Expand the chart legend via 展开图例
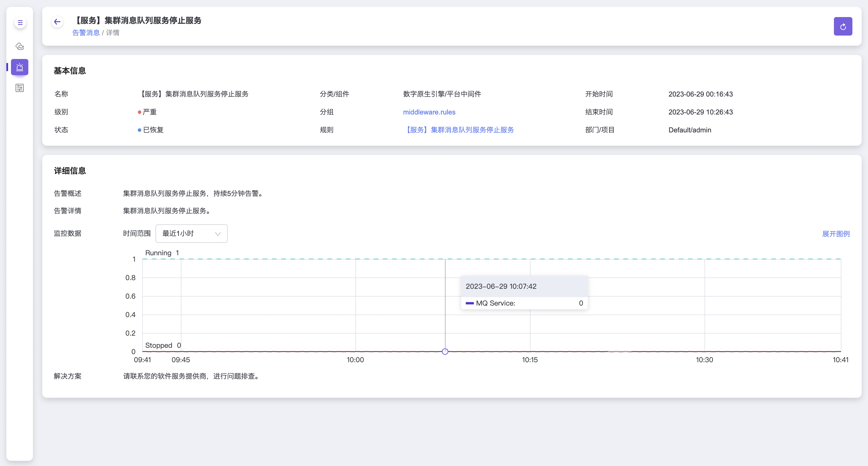The height and width of the screenshot is (466, 868). [x=836, y=234]
